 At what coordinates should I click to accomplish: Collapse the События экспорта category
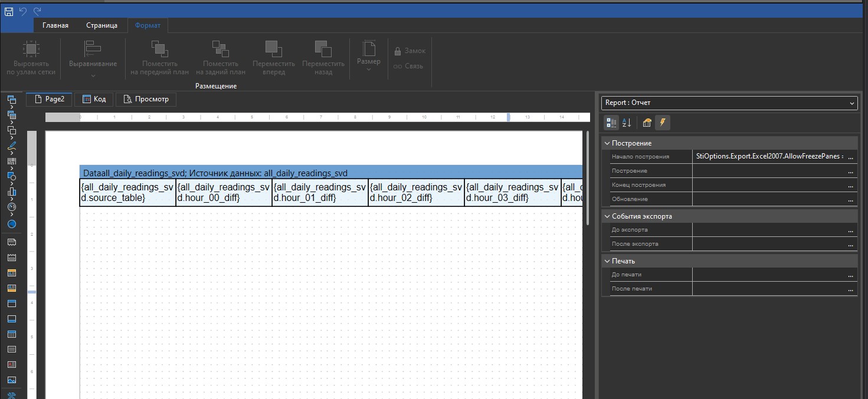pos(607,216)
